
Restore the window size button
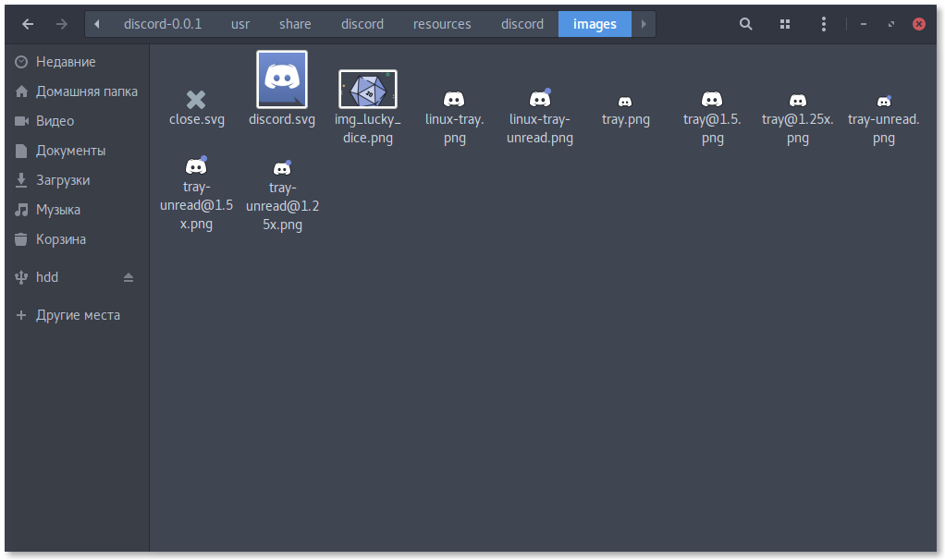pos(890,24)
